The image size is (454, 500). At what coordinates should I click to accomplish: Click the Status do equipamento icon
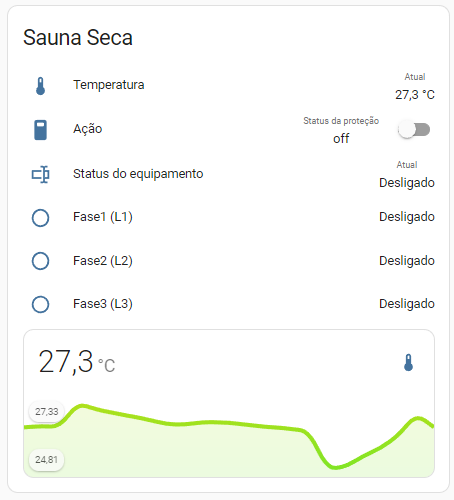(40, 174)
